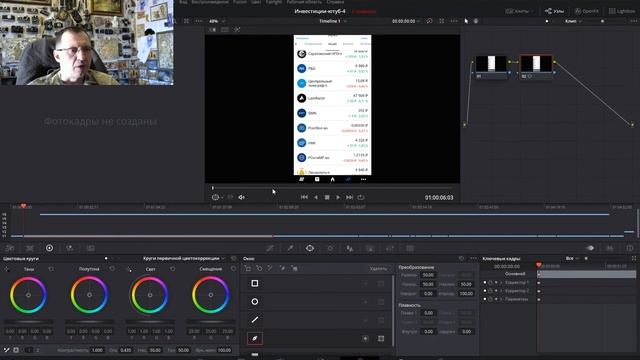This screenshot has height=360, width=640.
Task: Open the Camera Raw palette icon
Action: point(10,248)
